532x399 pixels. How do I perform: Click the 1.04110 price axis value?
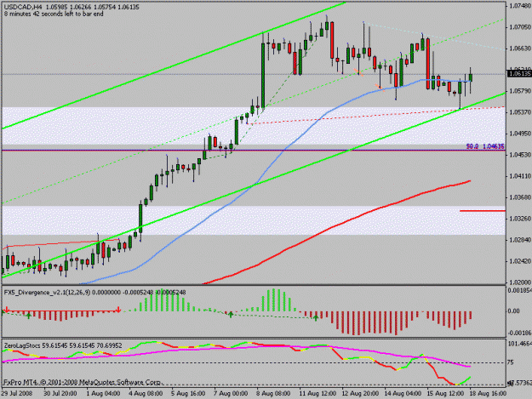[x=520, y=176]
